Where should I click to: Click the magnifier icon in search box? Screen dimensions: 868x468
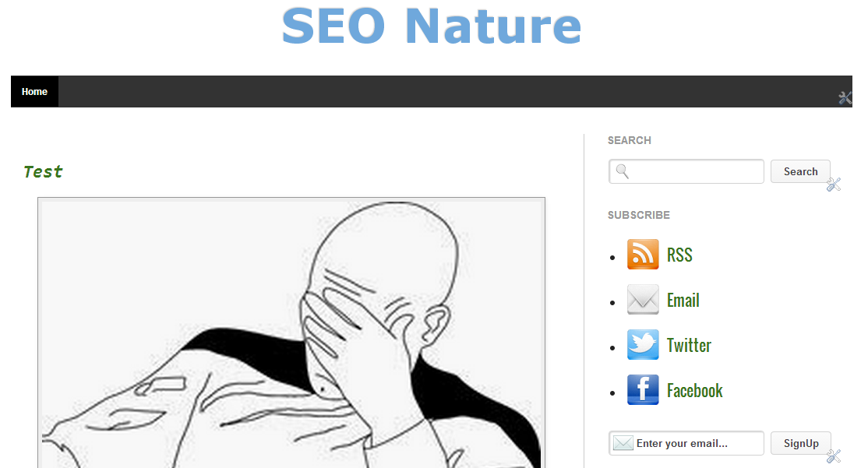pos(623,171)
